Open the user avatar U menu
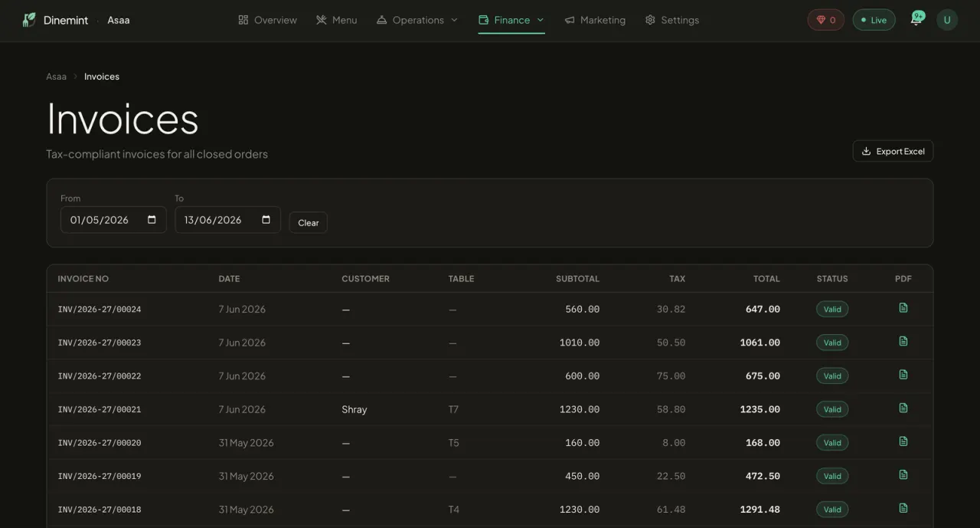 [x=947, y=20]
